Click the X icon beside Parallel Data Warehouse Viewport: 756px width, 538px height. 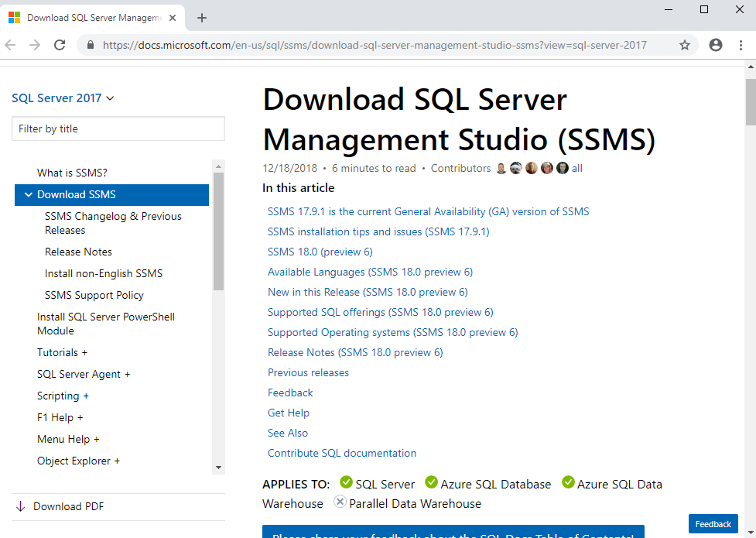[340, 502]
